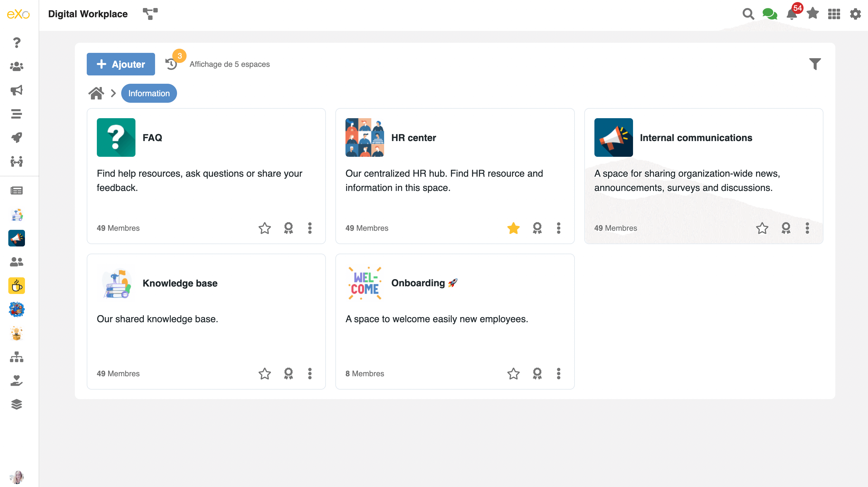Open three-dot menu on Knowledge base card

[310, 374]
